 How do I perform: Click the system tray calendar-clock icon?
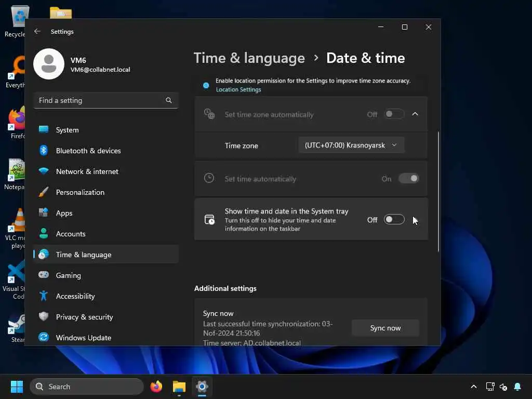(209, 220)
